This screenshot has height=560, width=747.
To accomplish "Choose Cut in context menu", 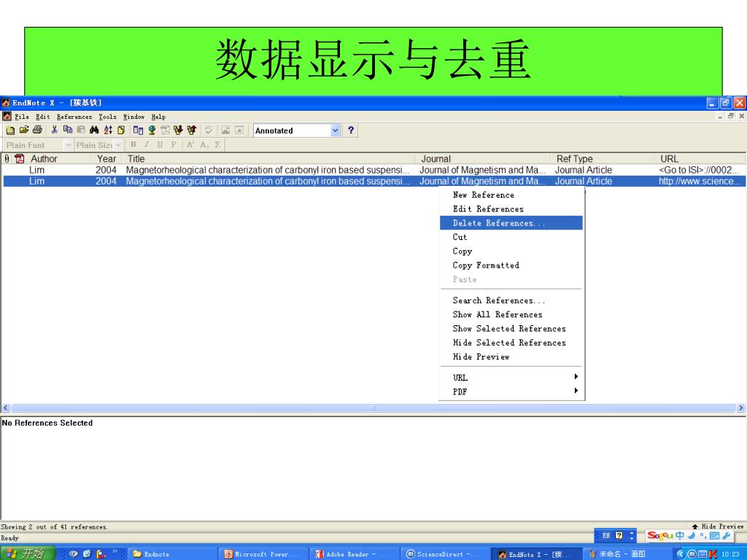I will click(x=511, y=237).
